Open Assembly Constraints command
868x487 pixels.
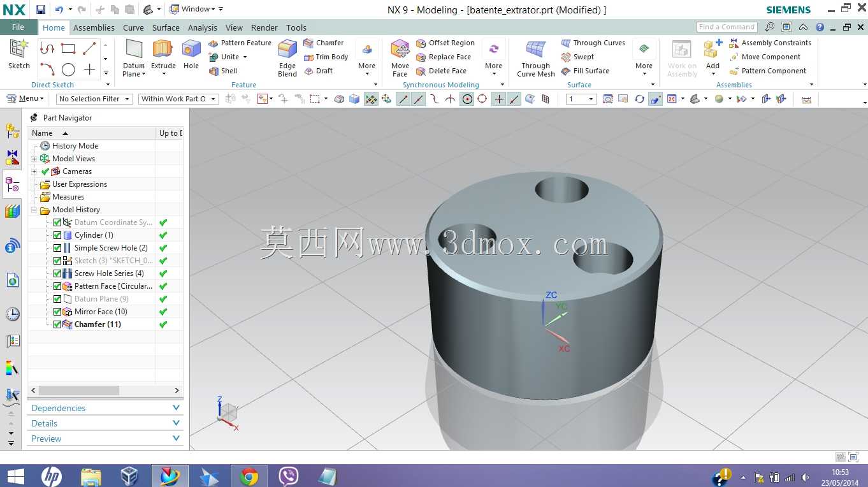click(x=770, y=43)
